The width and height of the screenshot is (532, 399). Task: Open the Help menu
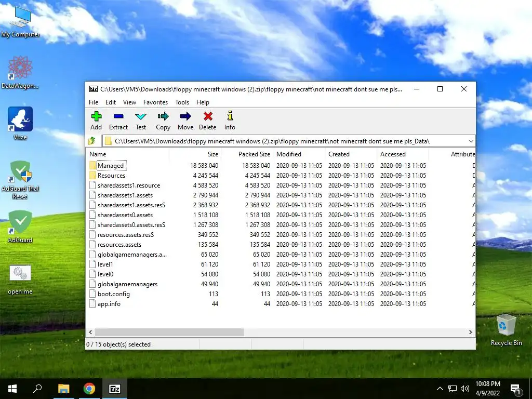point(203,102)
